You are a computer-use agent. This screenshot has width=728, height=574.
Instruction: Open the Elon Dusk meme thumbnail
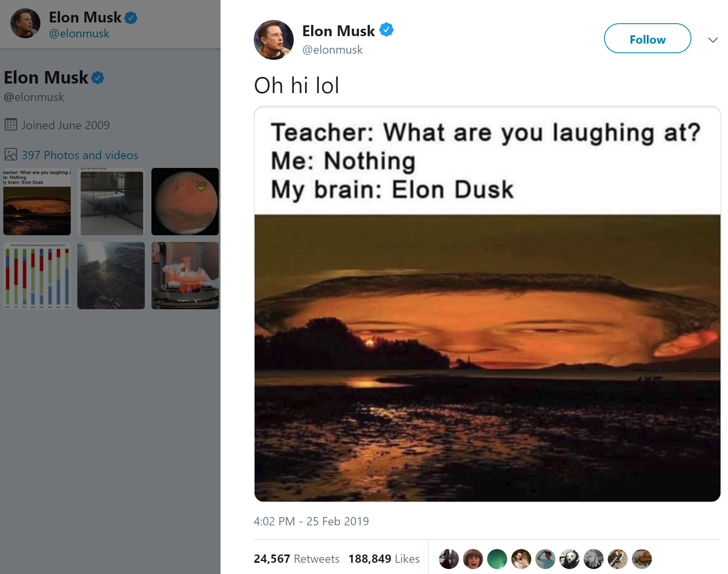37,202
